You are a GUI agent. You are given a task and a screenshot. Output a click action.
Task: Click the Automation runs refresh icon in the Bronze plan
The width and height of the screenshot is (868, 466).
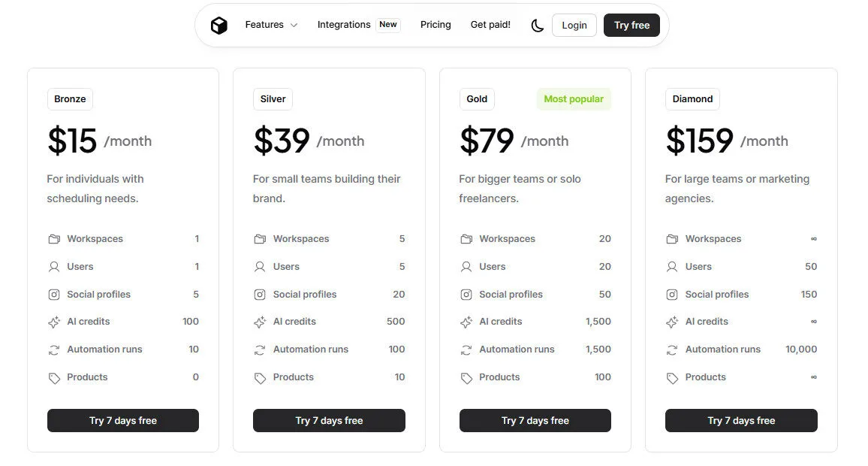click(54, 349)
